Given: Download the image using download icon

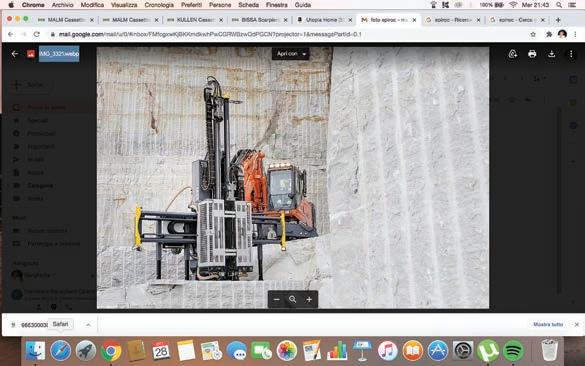Looking at the screenshot, I should (x=551, y=54).
